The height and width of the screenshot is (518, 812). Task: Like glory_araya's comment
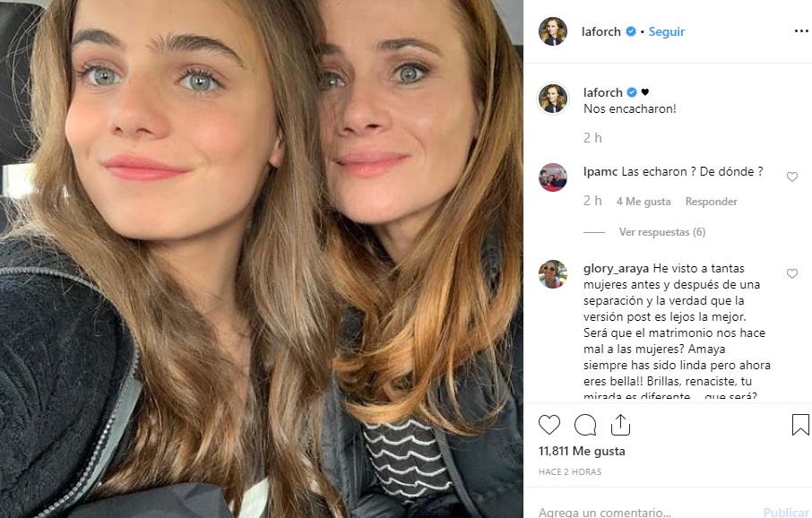coord(791,273)
